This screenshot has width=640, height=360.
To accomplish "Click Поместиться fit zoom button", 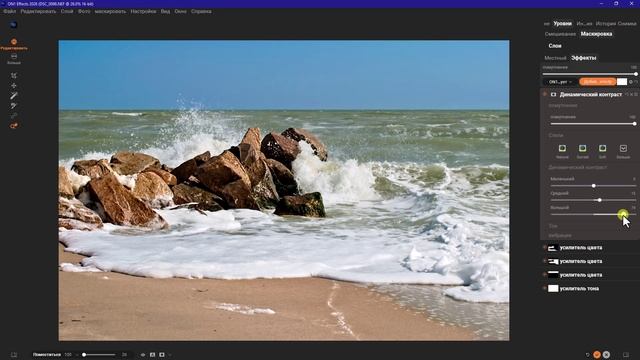I will point(47,355).
